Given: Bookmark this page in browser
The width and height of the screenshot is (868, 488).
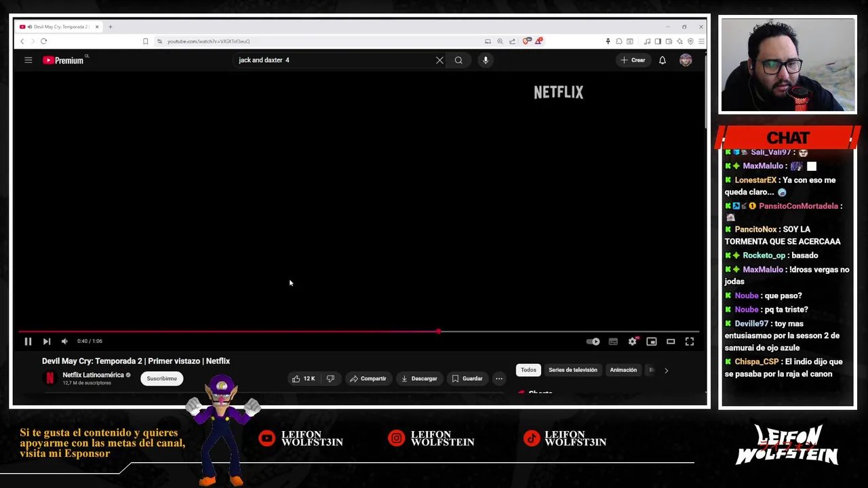Looking at the screenshot, I should [x=145, y=41].
